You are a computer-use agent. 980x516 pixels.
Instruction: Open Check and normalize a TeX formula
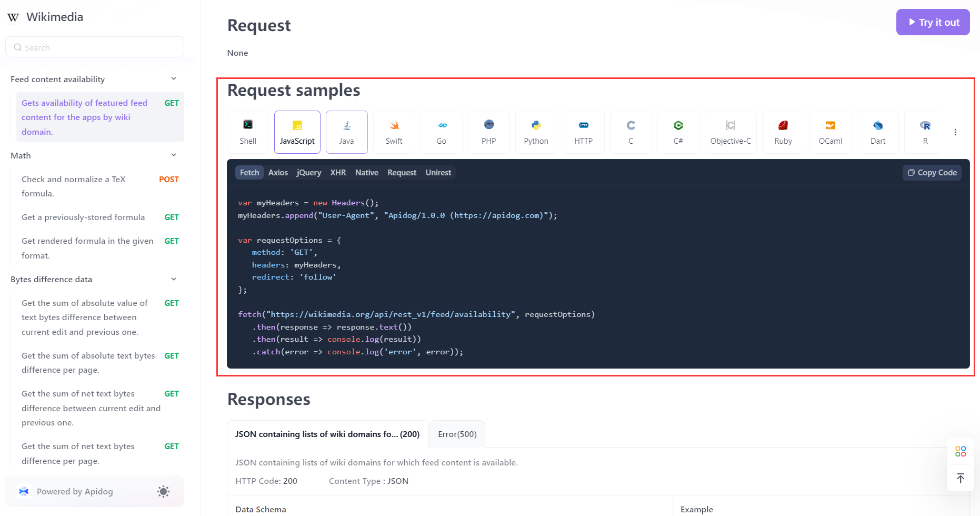(x=100, y=186)
